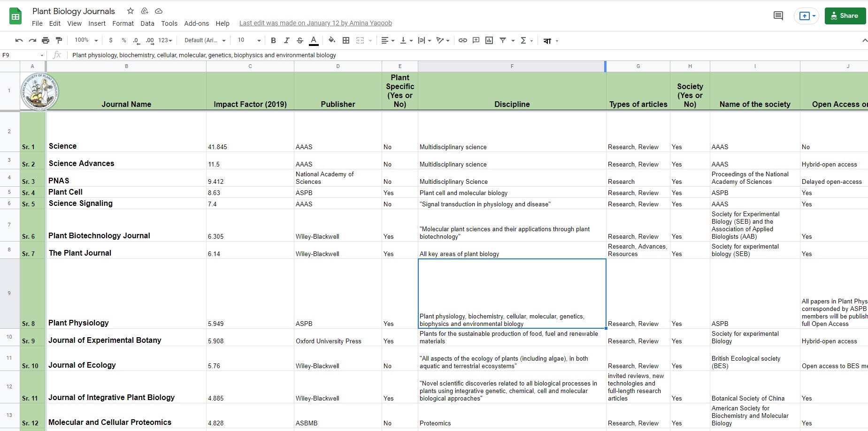Click the Share button
Viewport: 868px width, 431px height.
tap(845, 15)
